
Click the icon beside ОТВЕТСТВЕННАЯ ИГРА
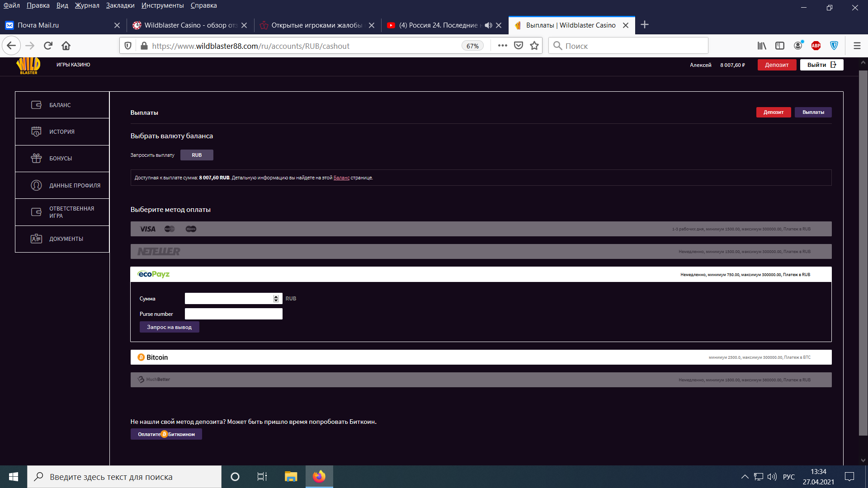36,212
